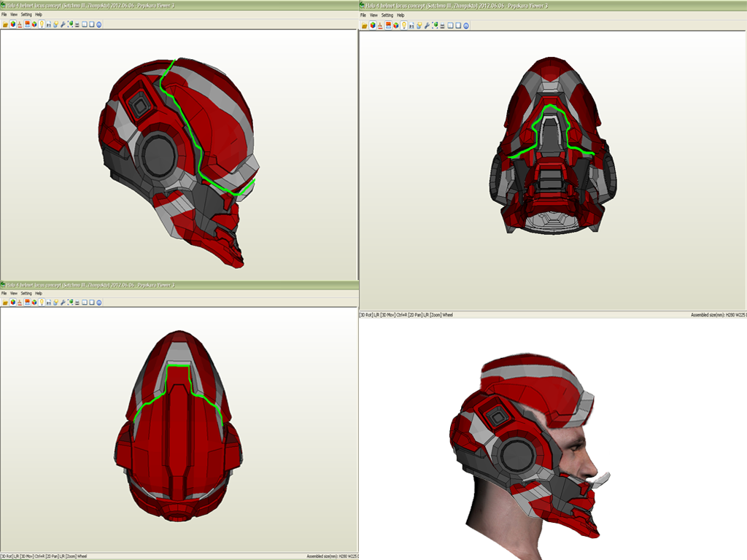The height and width of the screenshot is (560, 747).
Task: Open Setting menu in the lower-left window
Action: pos(26,293)
